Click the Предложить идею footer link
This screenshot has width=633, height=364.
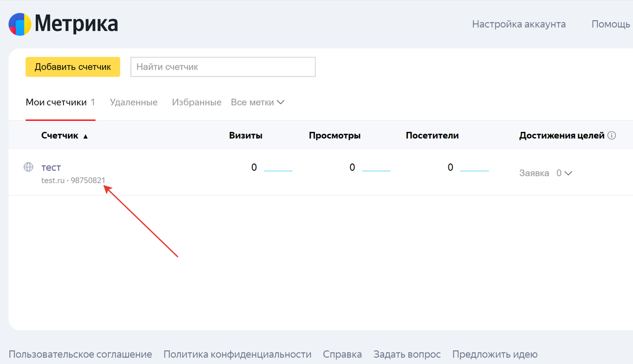point(495,355)
